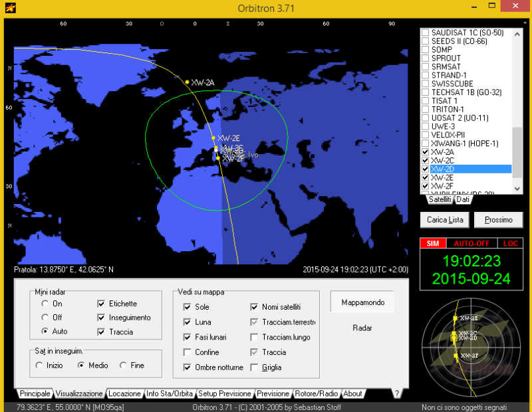Click the Prossimo button
The image size is (532, 412).
coord(498,220)
